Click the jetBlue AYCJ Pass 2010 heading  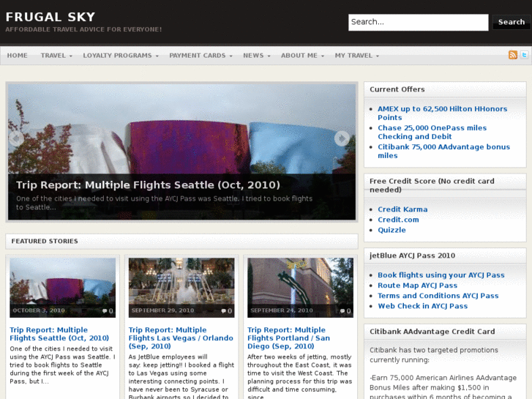pos(412,256)
